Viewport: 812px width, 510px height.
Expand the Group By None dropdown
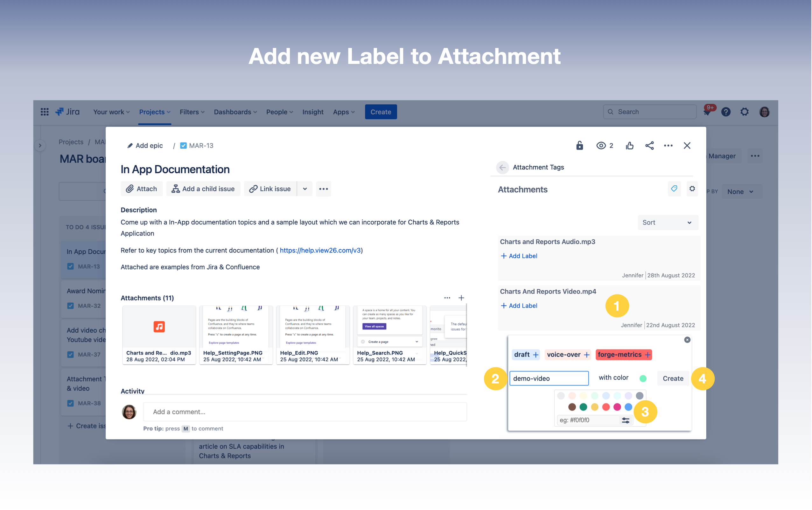[740, 192]
